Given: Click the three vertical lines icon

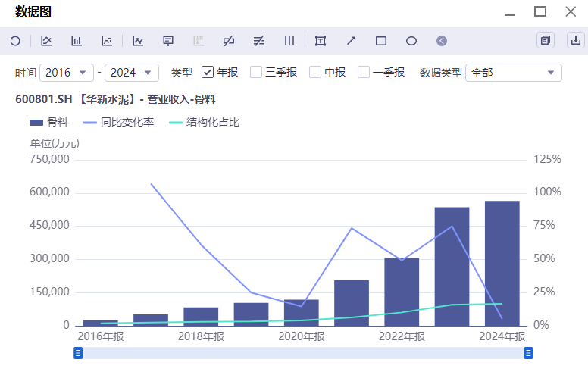Looking at the screenshot, I should pos(289,41).
